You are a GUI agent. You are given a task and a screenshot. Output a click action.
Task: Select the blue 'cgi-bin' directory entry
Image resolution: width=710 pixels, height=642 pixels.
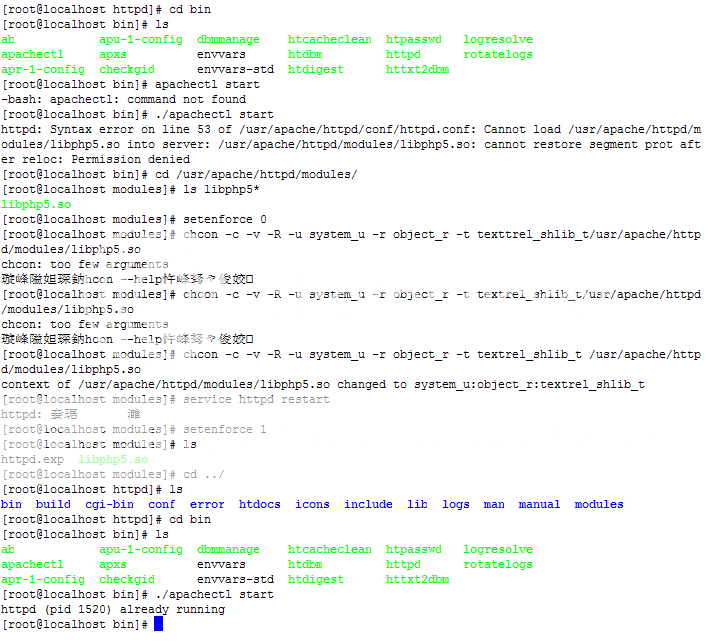click(x=109, y=504)
